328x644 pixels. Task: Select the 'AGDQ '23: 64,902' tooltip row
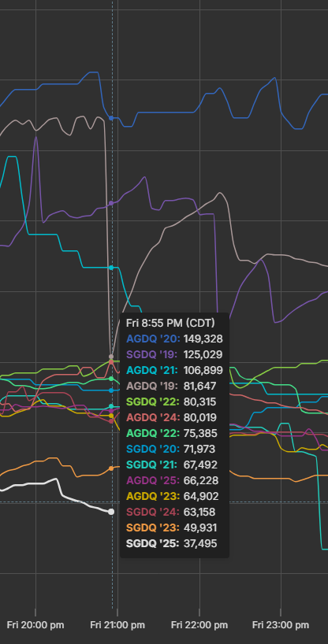172,496
